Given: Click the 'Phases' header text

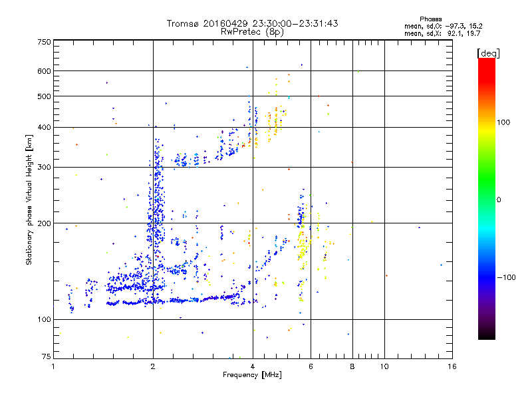Looking at the screenshot, I should (x=430, y=19).
